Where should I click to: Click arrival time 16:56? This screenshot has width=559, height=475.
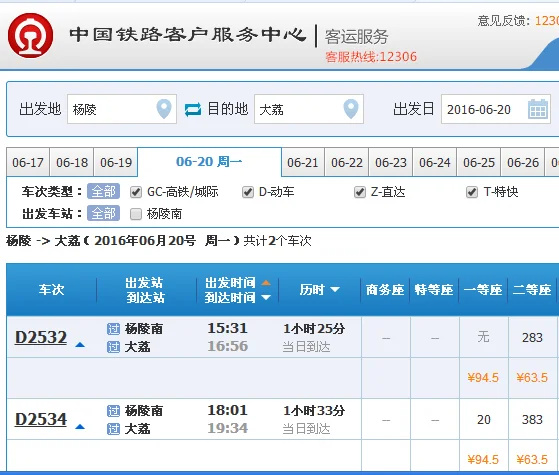pyautogui.click(x=227, y=346)
